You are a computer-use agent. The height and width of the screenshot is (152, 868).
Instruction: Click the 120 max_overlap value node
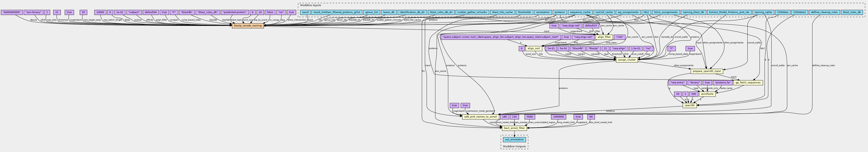(514, 117)
